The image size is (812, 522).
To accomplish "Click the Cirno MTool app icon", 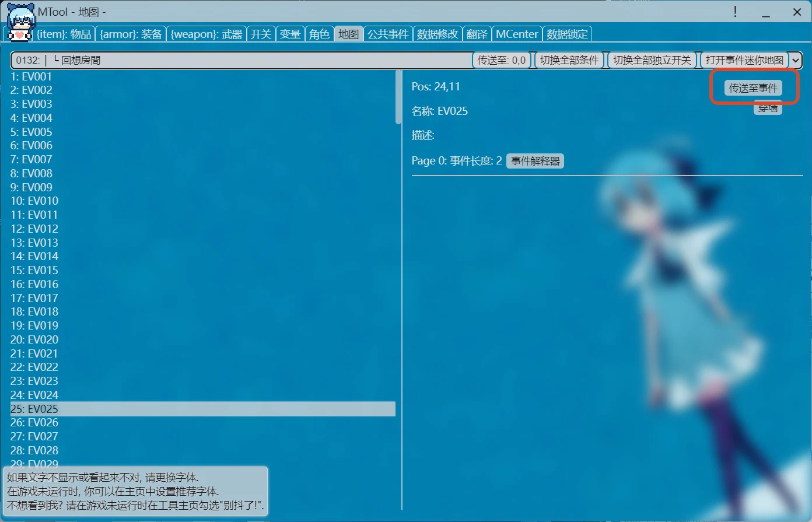I will [x=20, y=22].
